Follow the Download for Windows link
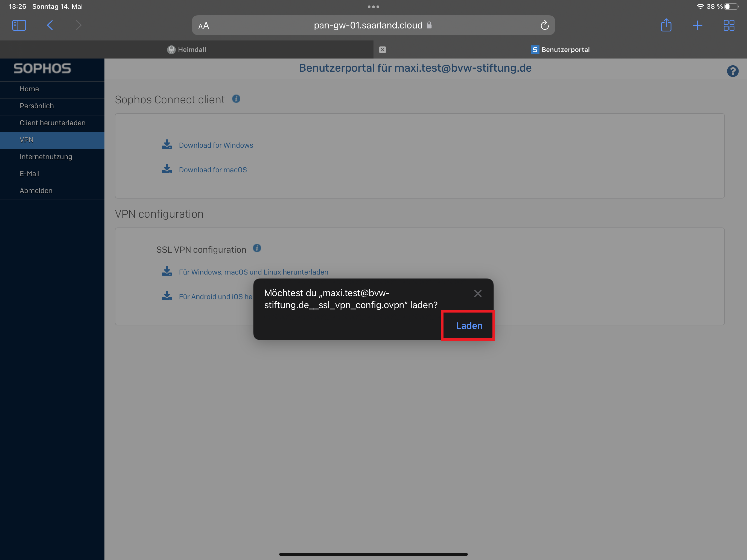This screenshot has height=560, width=747. pos(216,145)
